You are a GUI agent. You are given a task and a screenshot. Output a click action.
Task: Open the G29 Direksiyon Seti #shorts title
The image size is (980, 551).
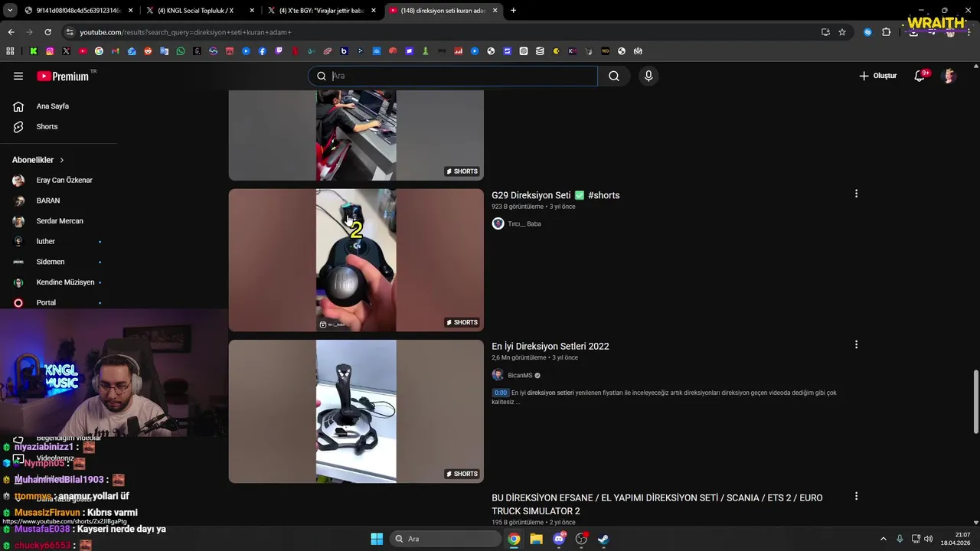tap(556, 195)
